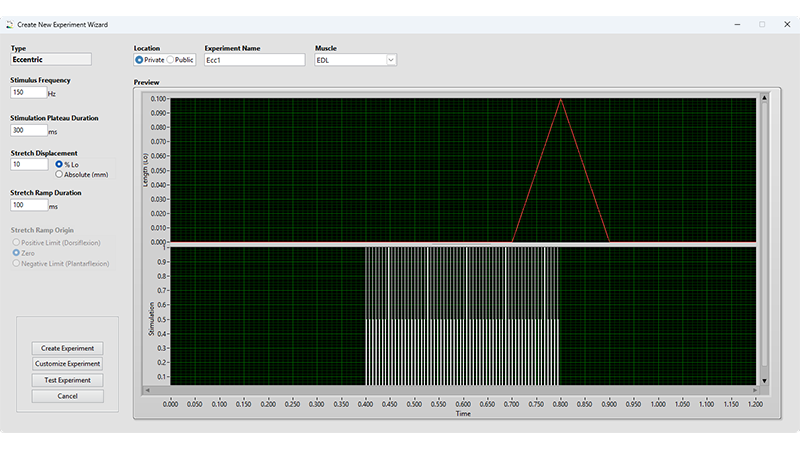Screen dimensions: 800x450
Task: Click the horizontal scrollbar right arrow
Action: point(755,390)
